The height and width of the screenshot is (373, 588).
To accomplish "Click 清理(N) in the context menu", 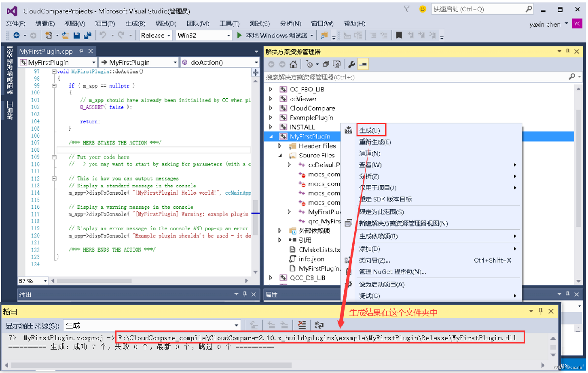I will pos(369,153).
